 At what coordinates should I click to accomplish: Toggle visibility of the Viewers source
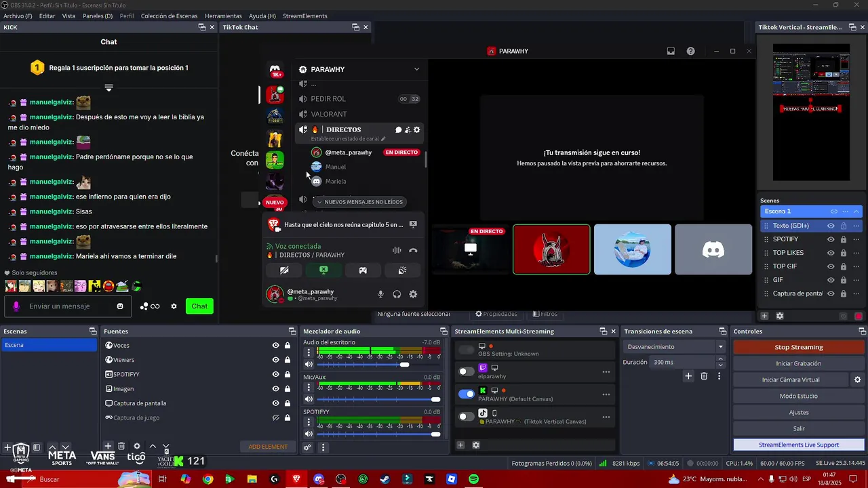(x=275, y=360)
